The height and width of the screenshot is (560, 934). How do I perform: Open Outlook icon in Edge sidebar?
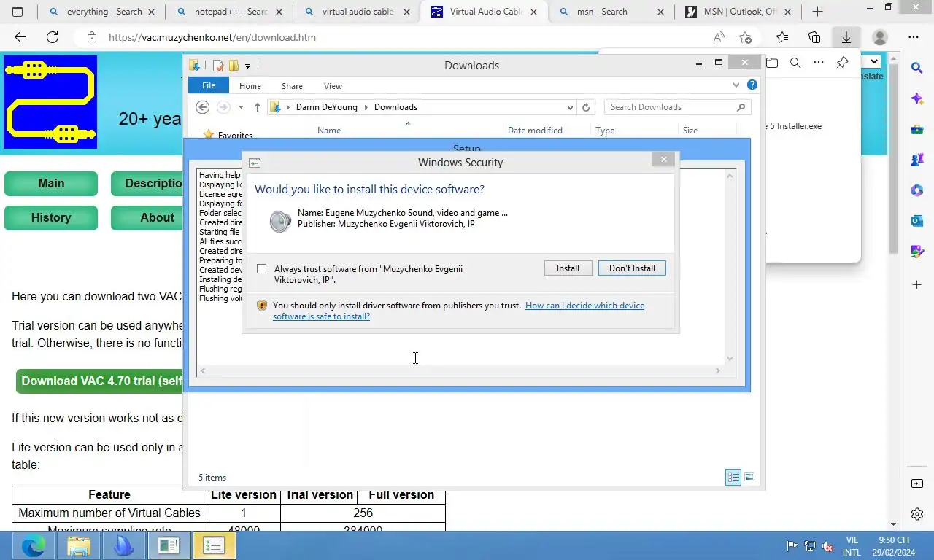click(x=917, y=221)
